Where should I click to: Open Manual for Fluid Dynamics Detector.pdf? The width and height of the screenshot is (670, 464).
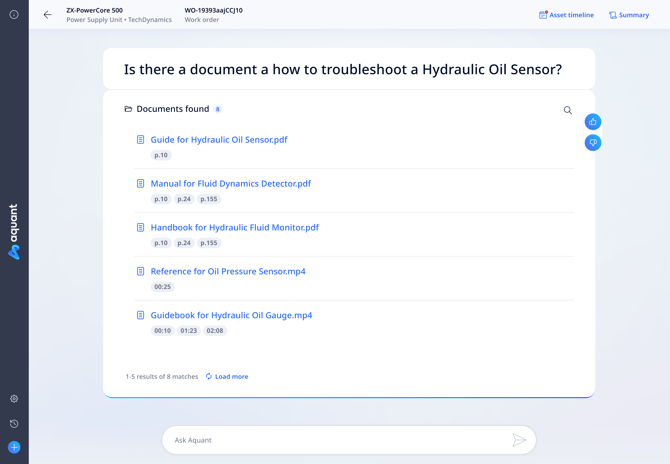pos(231,184)
